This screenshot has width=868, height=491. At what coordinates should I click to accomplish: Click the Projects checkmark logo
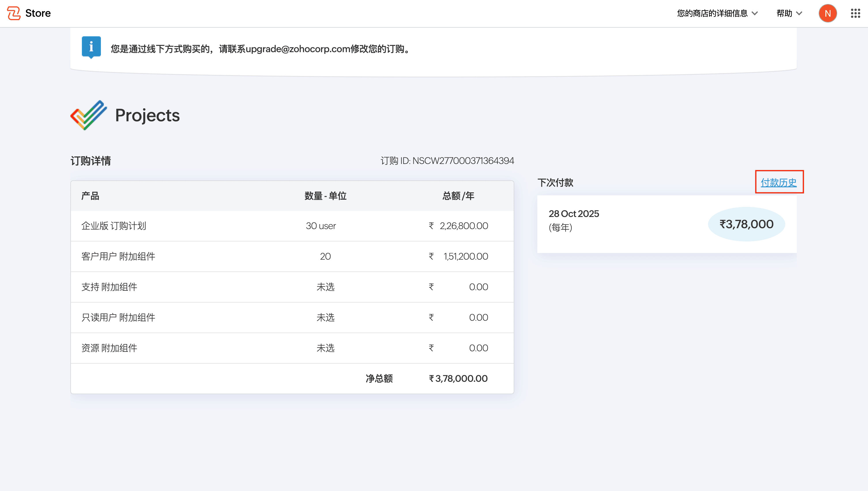(89, 115)
